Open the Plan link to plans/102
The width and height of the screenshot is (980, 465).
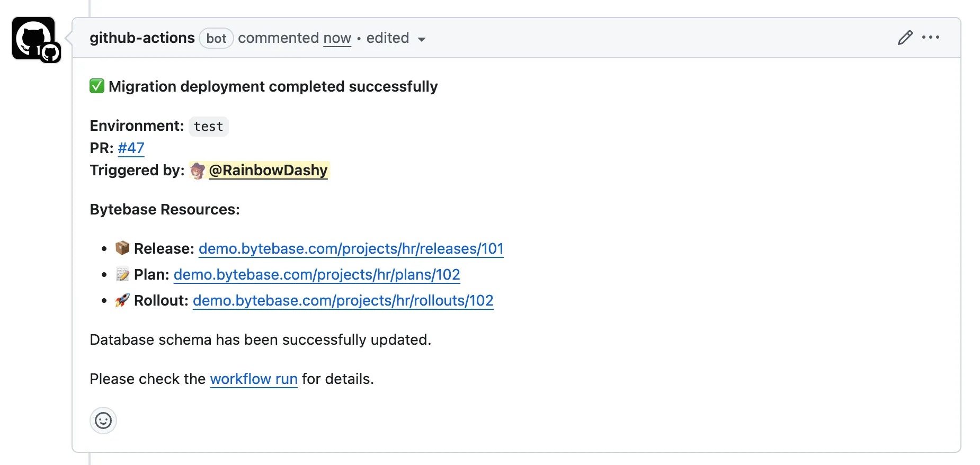click(x=316, y=274)
